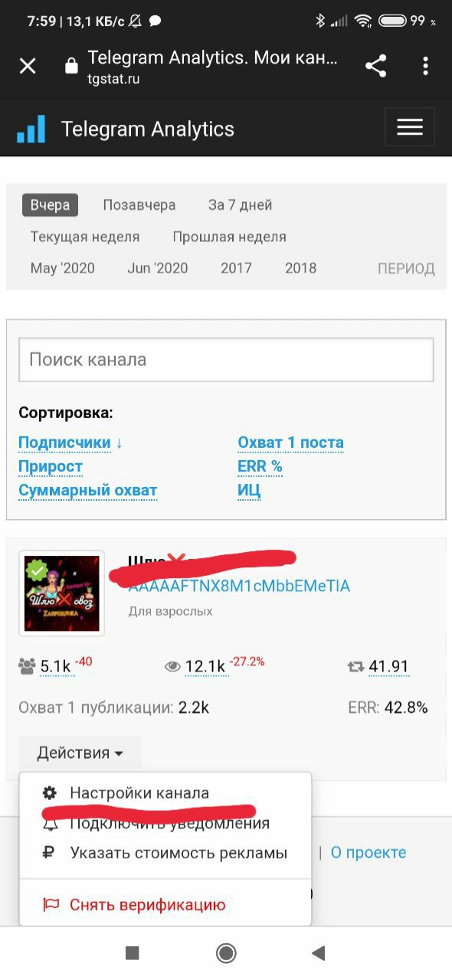Click the ruble icon for ad price
The width and height of the screenshot is (452, 980).
coord(50,852)
